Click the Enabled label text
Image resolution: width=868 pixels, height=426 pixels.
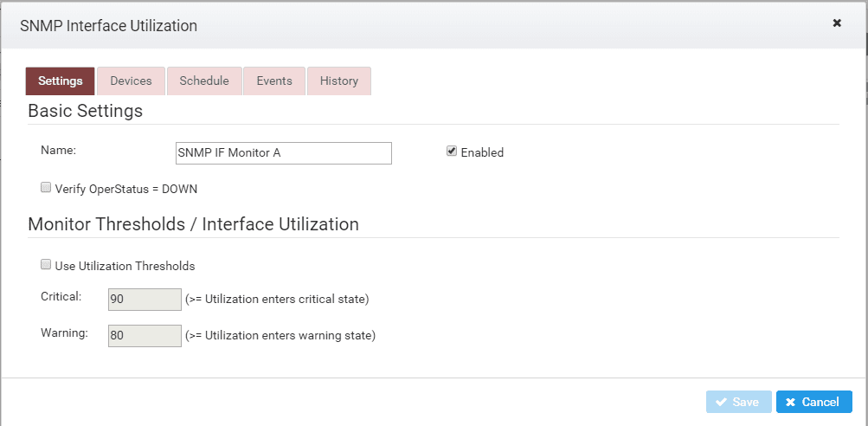482,153
